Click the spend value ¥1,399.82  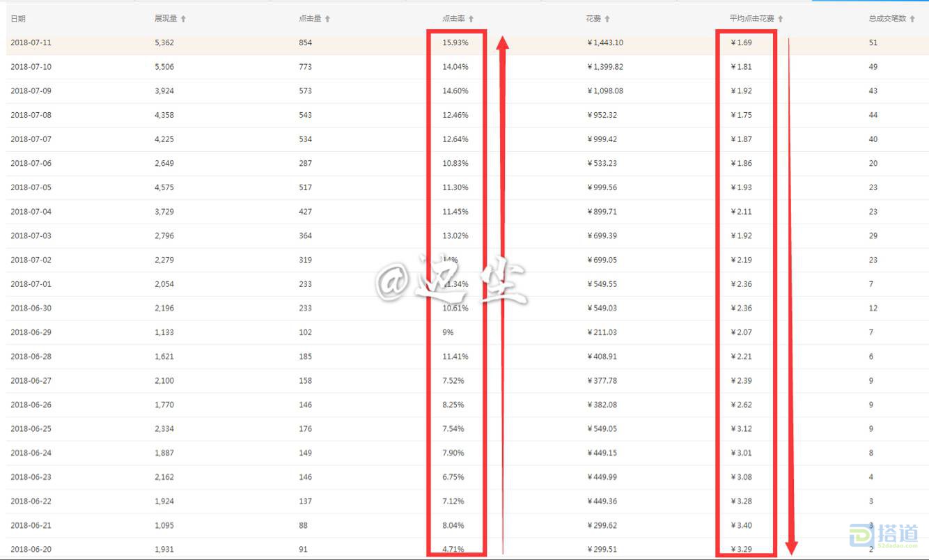605,67
